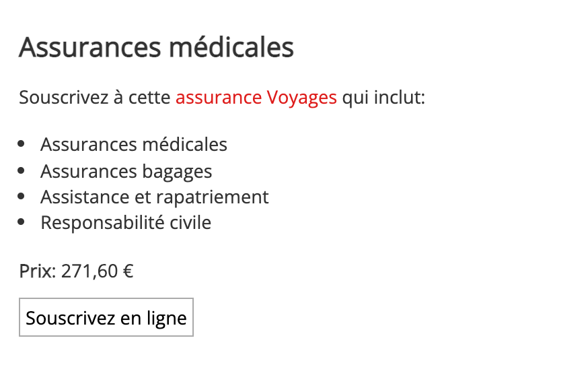The height and width of the screenshot is (365, 588).
Task: Click the bullet dot beside Assurances bagages
Action: (22, 171)
